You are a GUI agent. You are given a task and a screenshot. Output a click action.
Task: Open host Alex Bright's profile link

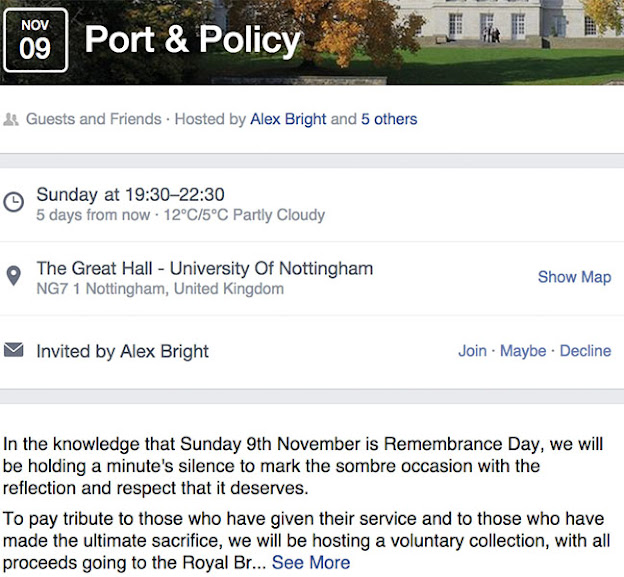click(288, 119)
